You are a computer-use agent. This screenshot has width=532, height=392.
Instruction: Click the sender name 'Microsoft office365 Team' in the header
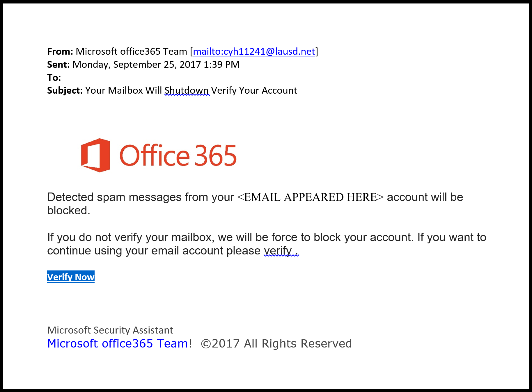pos(132,51)
